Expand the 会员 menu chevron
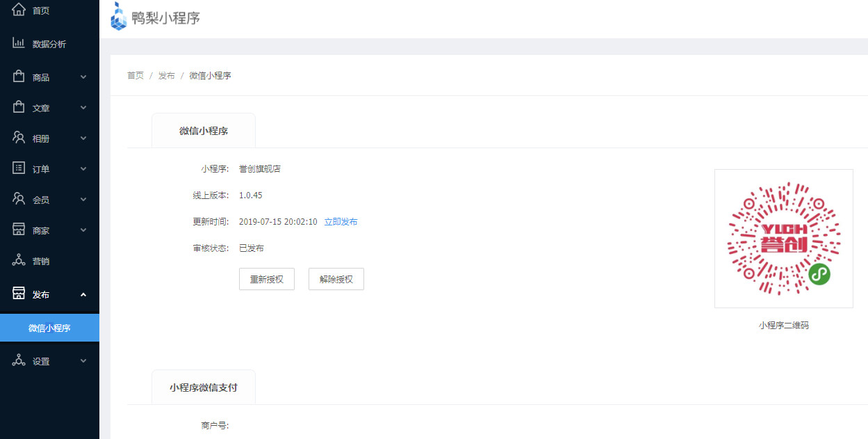Viewport: 868px width, 439px height. tap(83, 200)
